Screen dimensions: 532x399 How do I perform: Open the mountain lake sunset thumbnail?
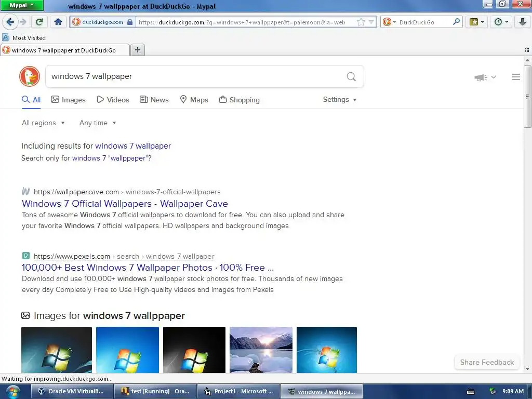point(261,350)
